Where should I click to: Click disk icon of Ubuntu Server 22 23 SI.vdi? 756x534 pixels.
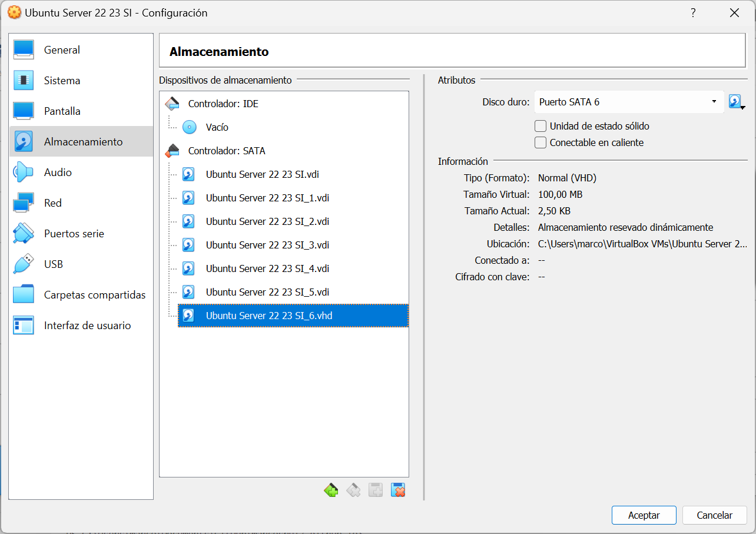(x=188, y=174)
